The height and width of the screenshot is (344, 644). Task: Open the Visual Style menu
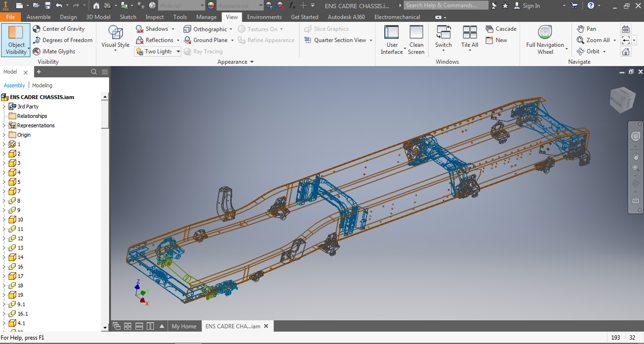point(115,39)
